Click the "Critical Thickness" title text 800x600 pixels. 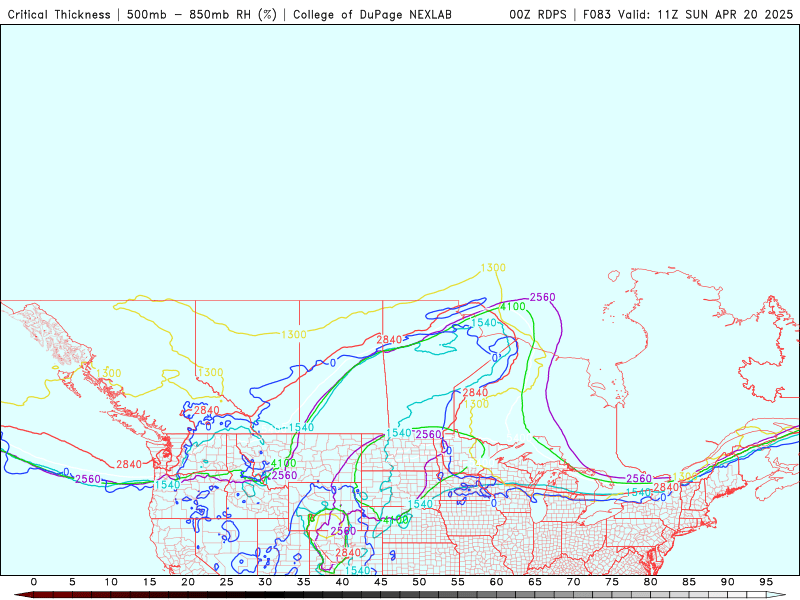click(x=59, y=14)
